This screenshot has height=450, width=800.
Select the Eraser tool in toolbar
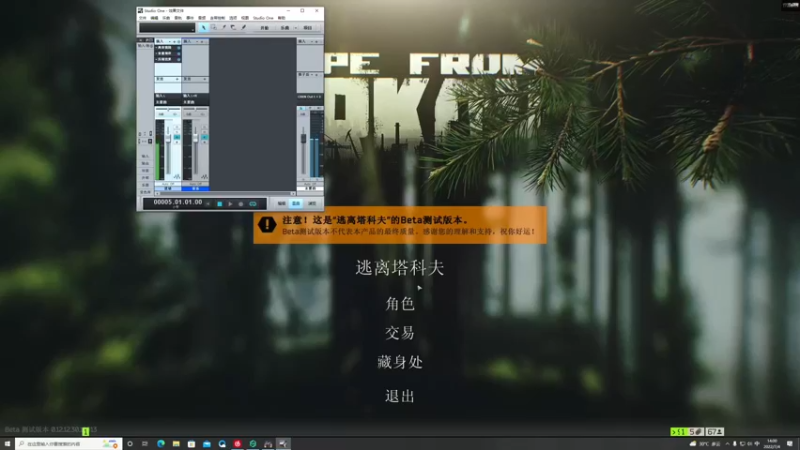233,27
